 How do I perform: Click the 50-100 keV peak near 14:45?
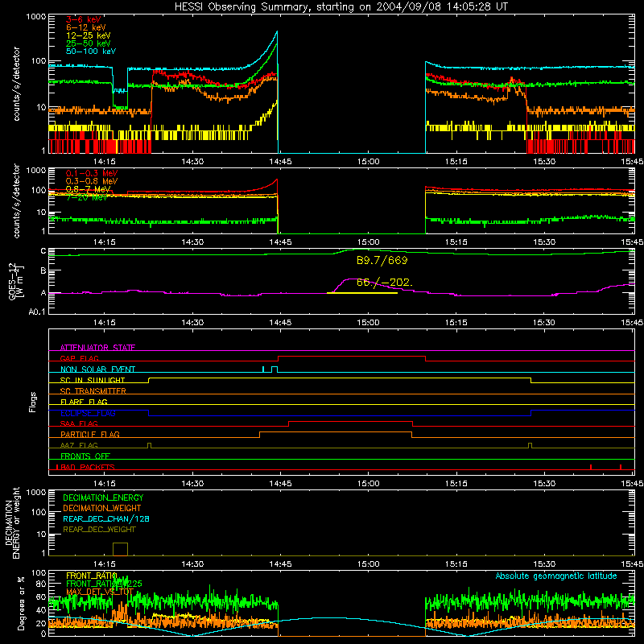[x=277, y=31]
